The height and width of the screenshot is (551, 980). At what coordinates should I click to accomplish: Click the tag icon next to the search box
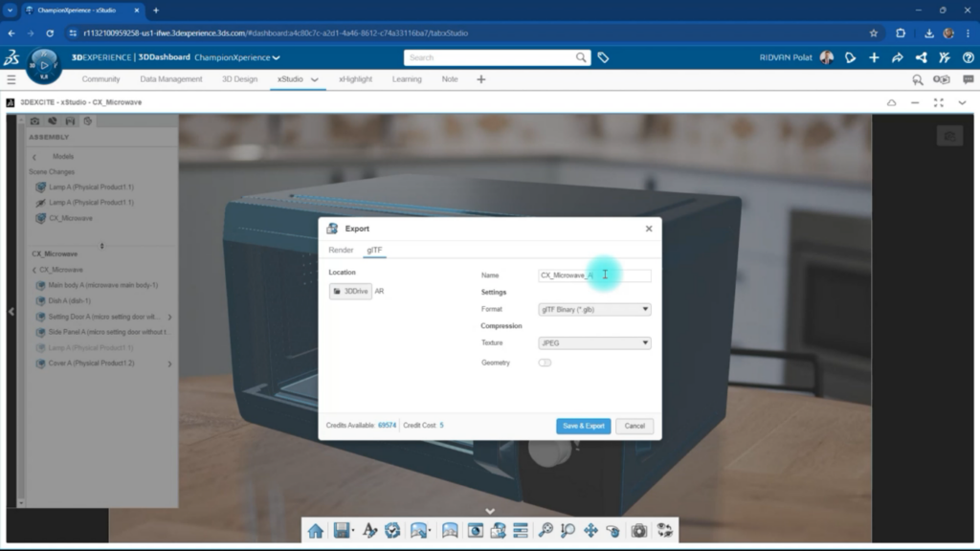coord(603,57)
